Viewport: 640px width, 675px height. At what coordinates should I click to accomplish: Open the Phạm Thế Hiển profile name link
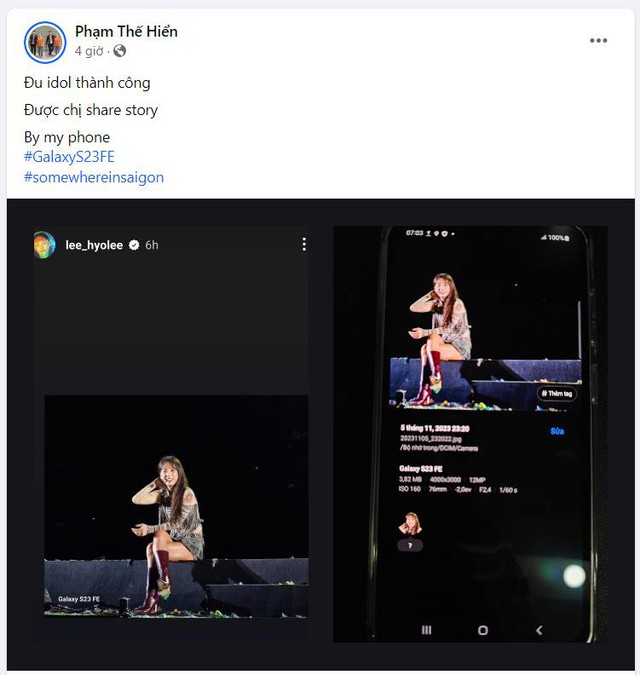click(126, 31)
